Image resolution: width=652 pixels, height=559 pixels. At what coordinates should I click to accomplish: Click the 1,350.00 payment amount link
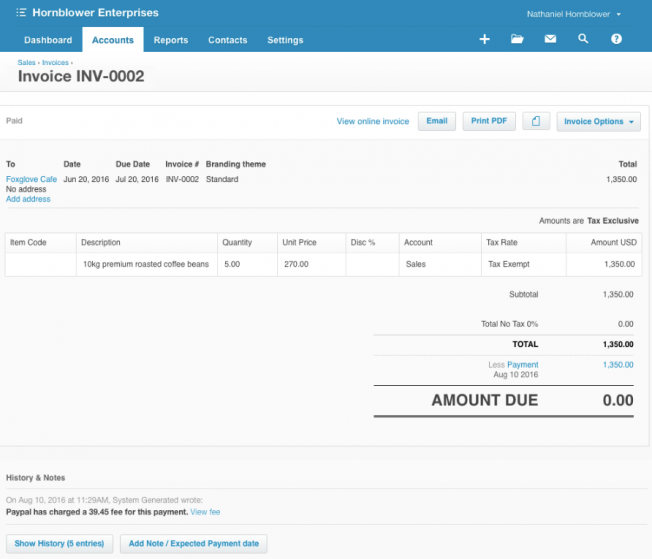tap(618, 365)
